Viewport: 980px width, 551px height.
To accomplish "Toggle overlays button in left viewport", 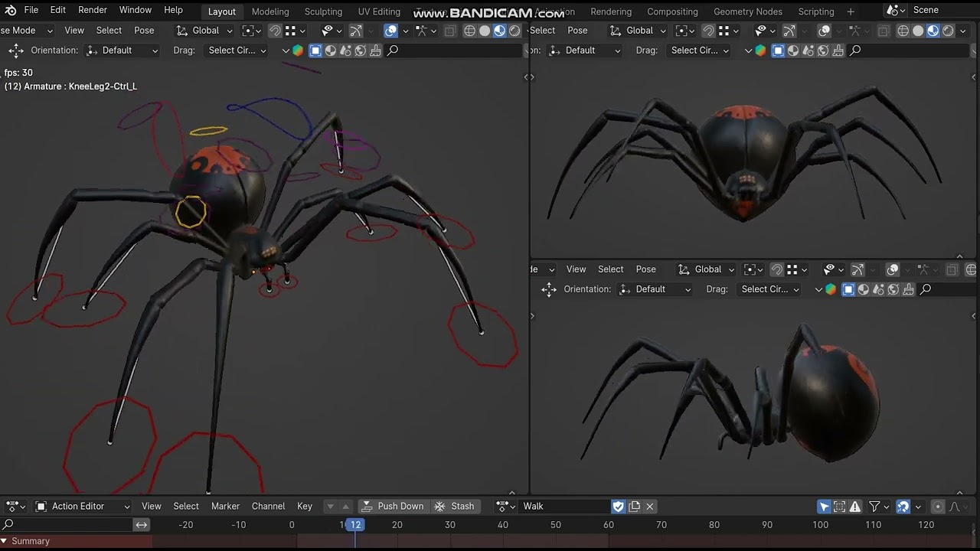I will coord(390,31).
